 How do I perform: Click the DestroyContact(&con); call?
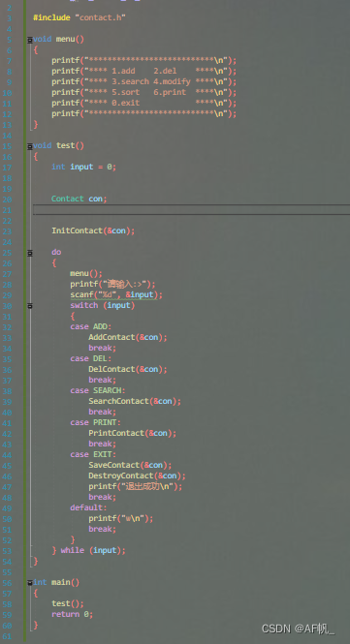[x=137, y=476]
